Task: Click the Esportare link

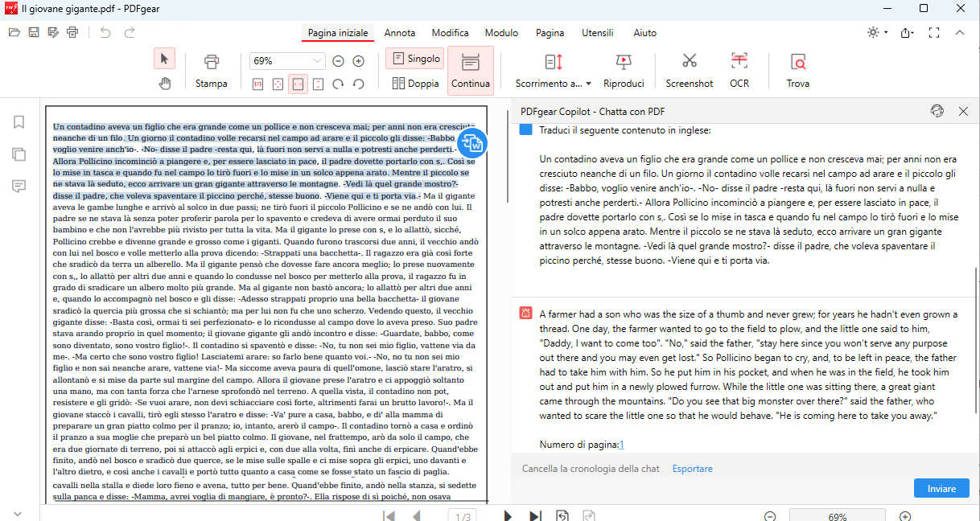Action: pos(692,469)
